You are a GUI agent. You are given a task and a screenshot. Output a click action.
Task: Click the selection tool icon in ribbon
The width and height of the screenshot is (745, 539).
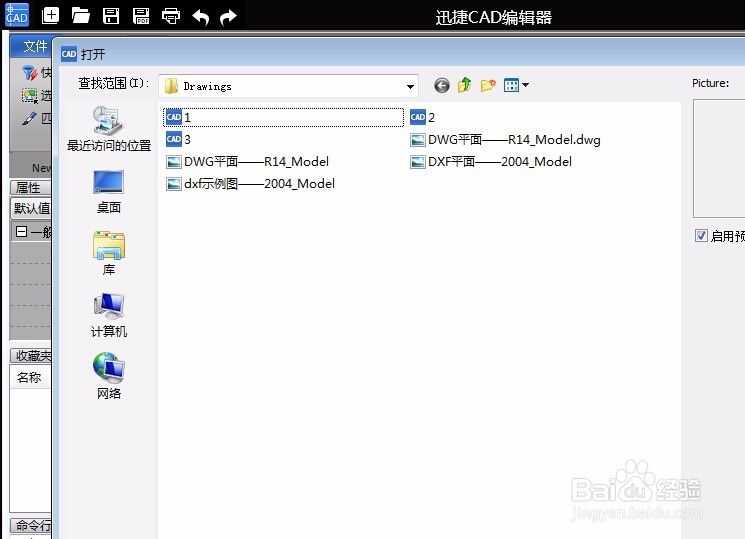[29, 96]
